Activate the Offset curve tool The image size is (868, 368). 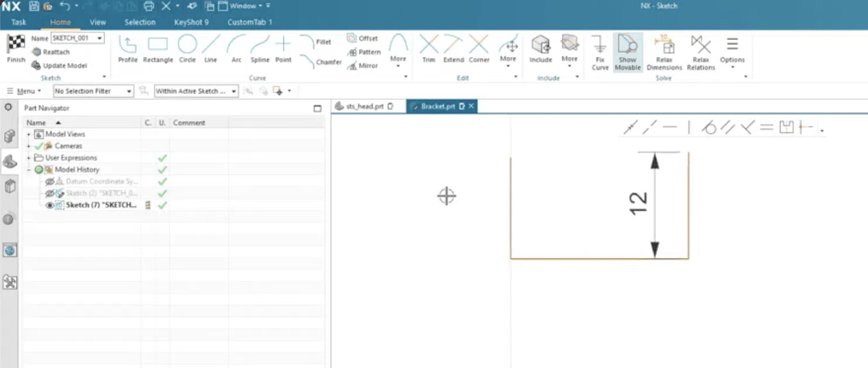[x=362, y=38]
